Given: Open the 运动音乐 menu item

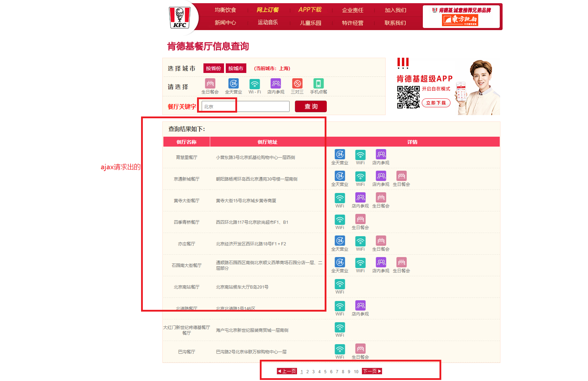Looking at the screenshot, I should coord(268,22).
